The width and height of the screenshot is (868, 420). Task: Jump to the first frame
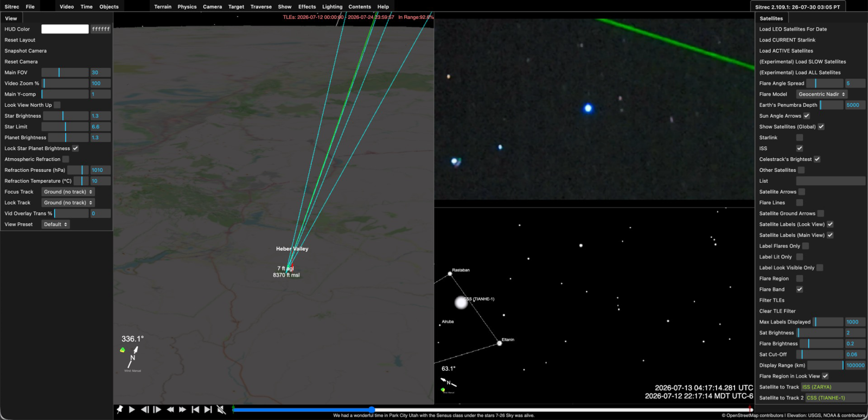pyautogui.click(x=195, y=410)
